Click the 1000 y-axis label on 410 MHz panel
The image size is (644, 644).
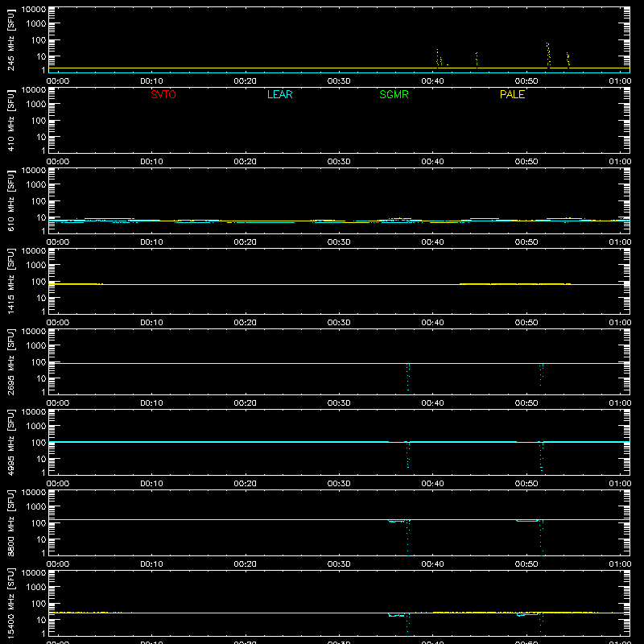36,104
